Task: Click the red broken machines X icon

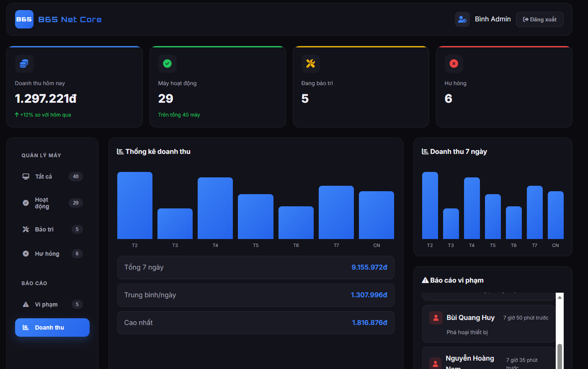Action: pos(454,64)
